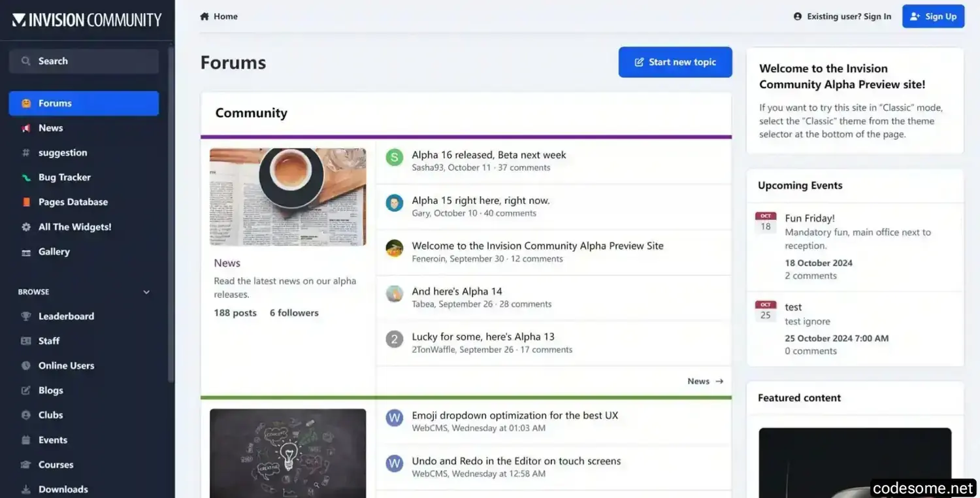
Task: Click the Online Users sidebar icon
Action: tap(26, 366)
